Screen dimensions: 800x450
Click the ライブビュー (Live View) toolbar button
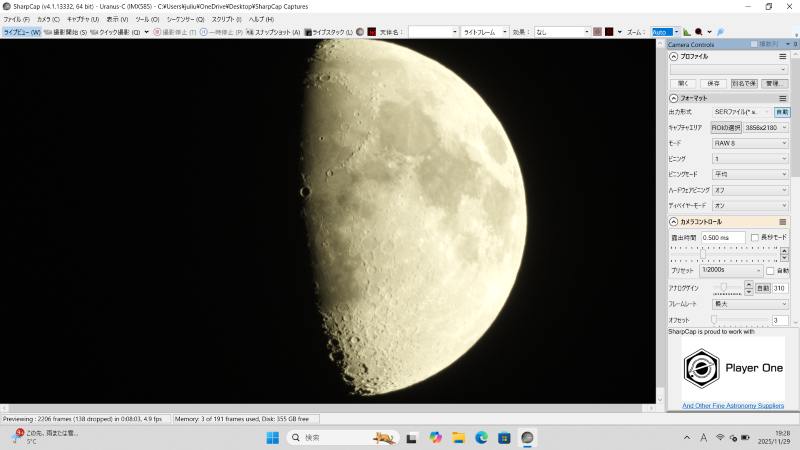tap(21, 32)
